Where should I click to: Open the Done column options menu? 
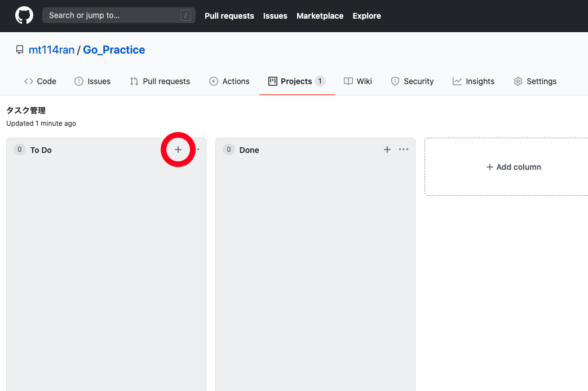(404, 150)
